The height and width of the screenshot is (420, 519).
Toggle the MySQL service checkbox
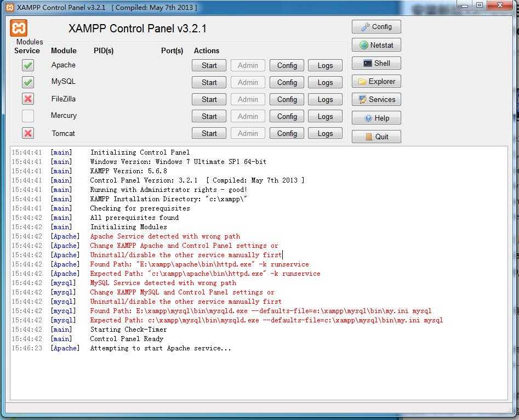pyautogui.click(x=28, y=82)
